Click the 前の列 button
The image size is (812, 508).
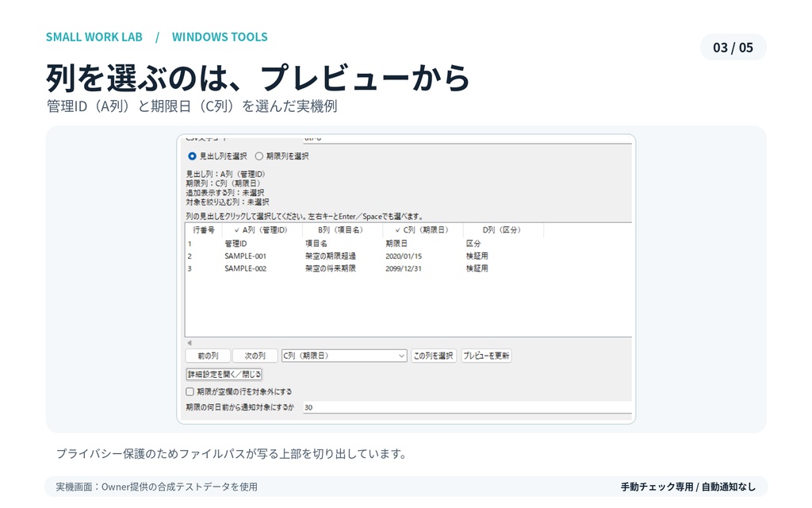pyautogui.click(x=208, y=356)
